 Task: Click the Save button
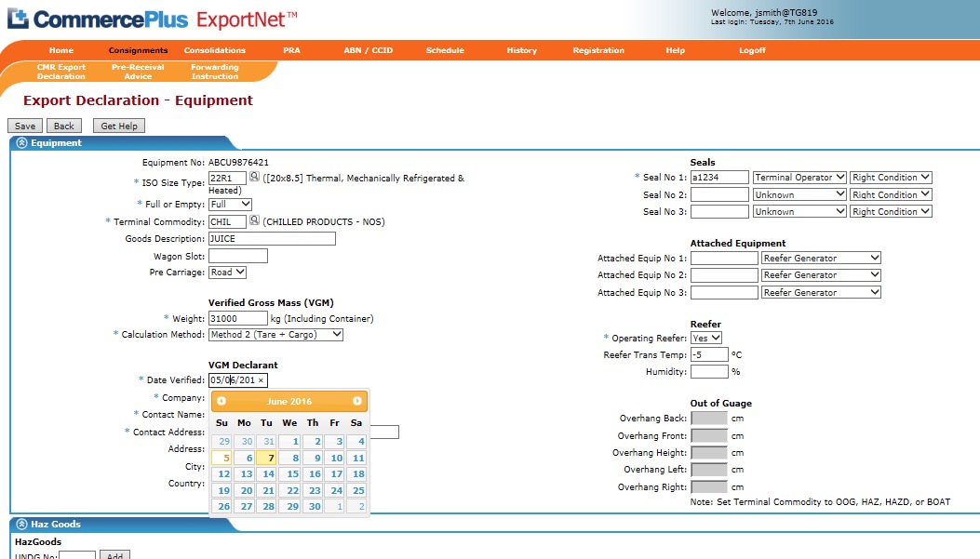tap(25, 126)
